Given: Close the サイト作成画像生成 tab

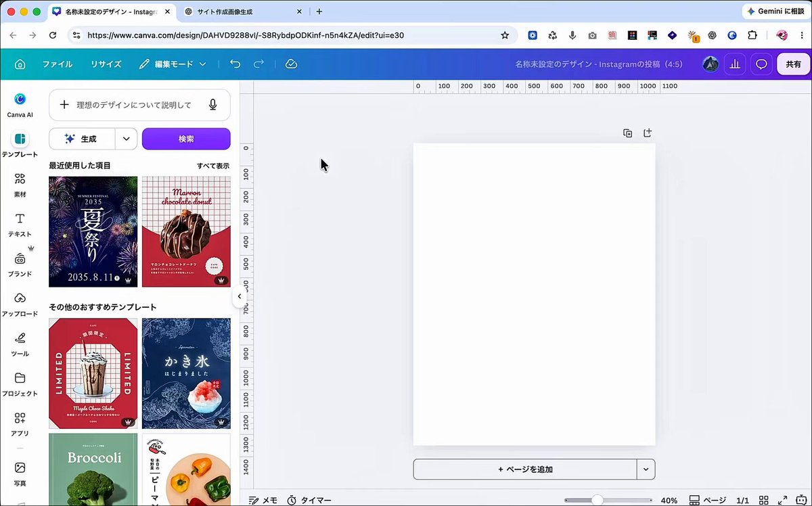Looking at the screenshot, I should [x=299, y=11].
